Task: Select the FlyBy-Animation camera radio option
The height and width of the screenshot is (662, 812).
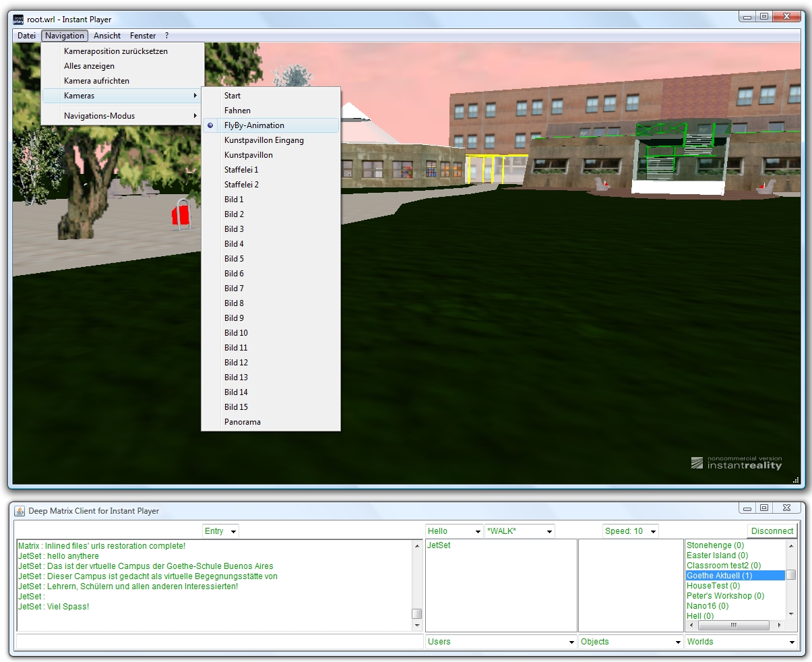Action: point(254,125)
